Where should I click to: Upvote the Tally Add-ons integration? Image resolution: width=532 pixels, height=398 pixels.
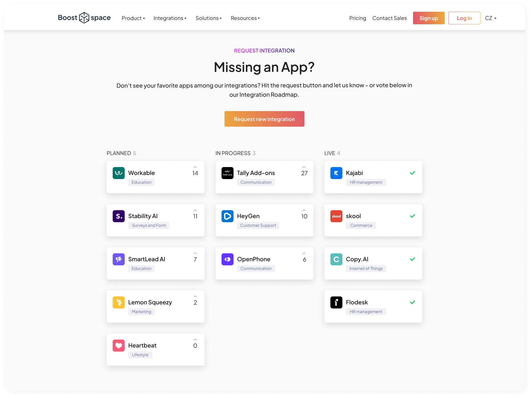(x=304, y=166)
